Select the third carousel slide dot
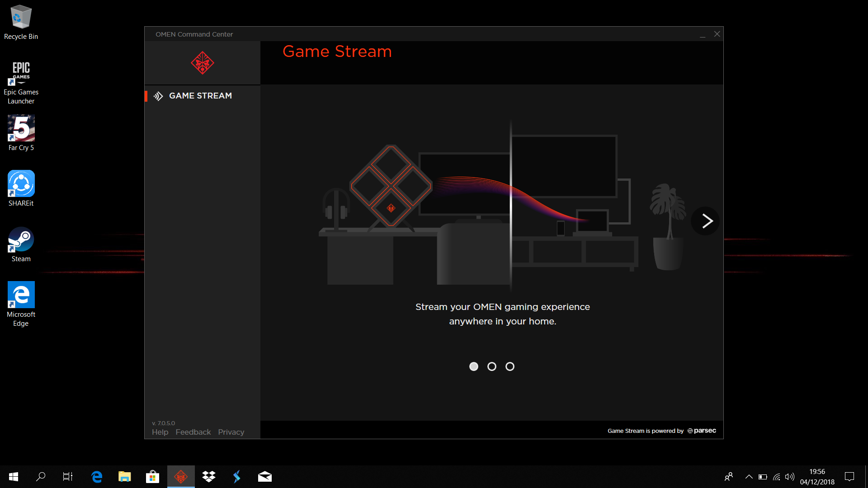Screen dimensions: 868x488 (510, 366)
